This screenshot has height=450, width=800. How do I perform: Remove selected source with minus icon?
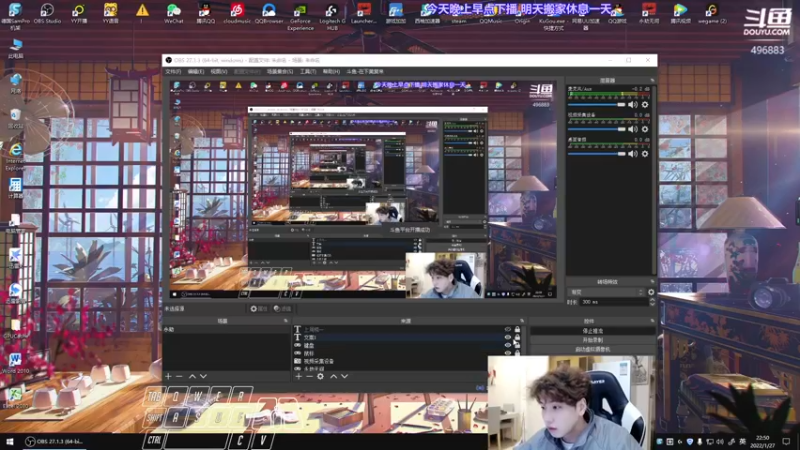click(x=309, y=376)
